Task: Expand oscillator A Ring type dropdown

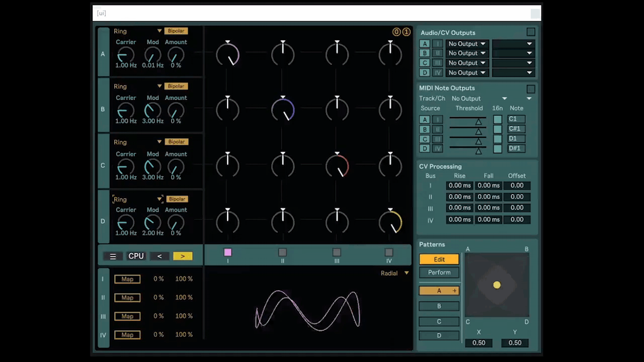Action: click(x=159, y=31)
